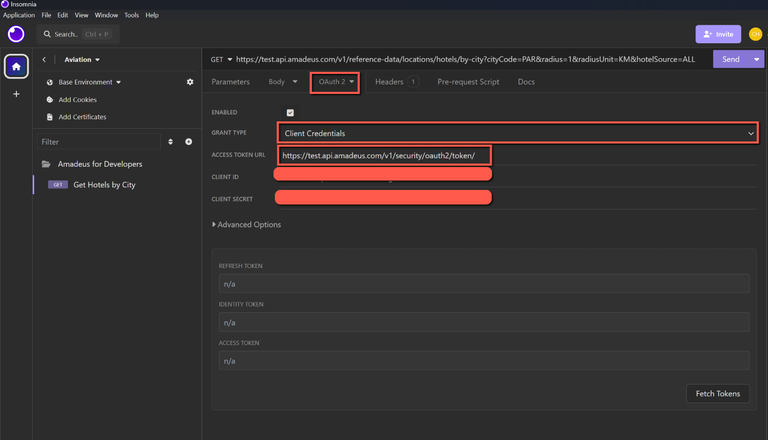Click the sort arrows beside Filter
The height and width of the screenshot is (440, 768).
(170, 142)
